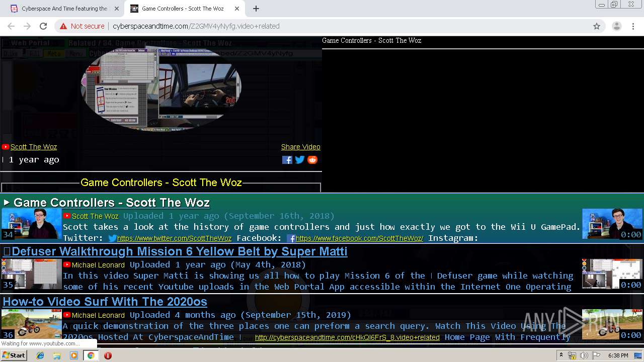This screenshot has height=362, width=644.
Task: Close the Game Controllers - Scott The Woz tab
Action: 236,9
